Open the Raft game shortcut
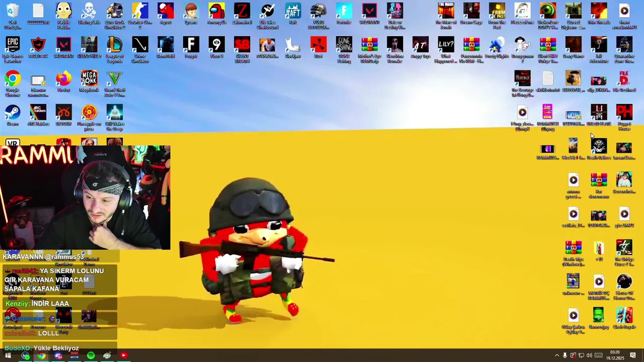Viewport: 644px width, 362px height. coord(293,14)
